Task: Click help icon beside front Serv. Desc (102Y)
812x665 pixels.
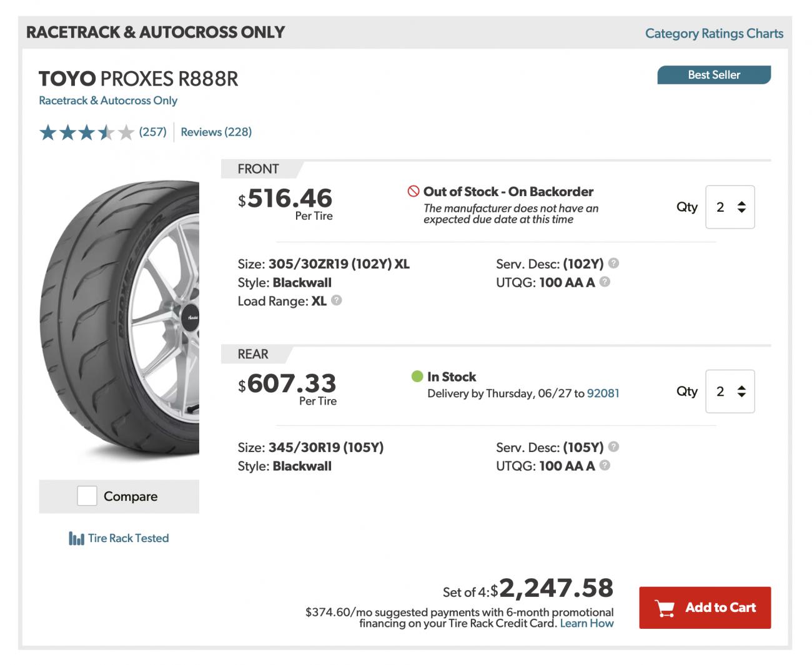Action: [x=614, y=263]
